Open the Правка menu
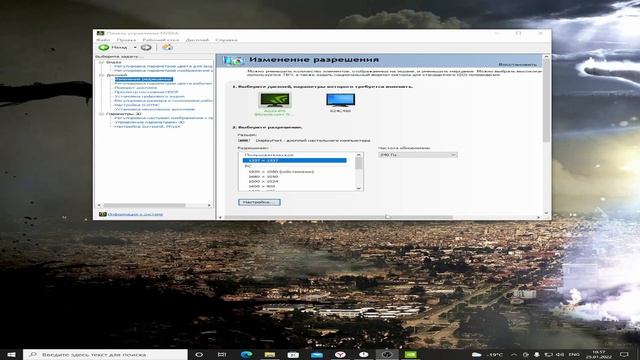Screen dimensions: 640x360 [x=126, y=40]
